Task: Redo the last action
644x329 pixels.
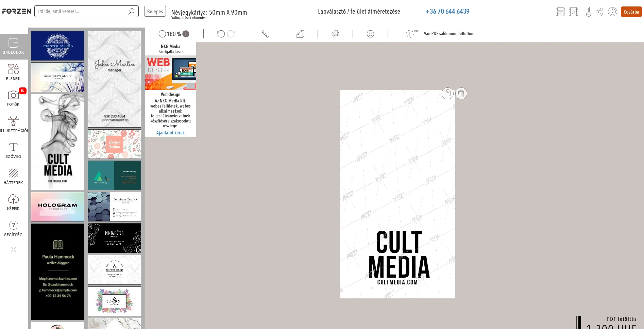Action: coord(231,34)
